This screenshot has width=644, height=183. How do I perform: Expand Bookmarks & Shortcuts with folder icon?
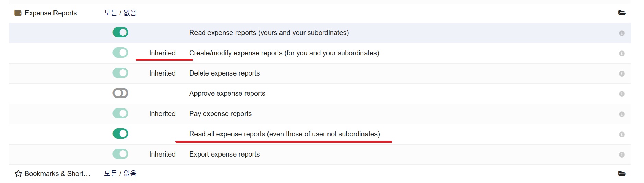[x=622, y=174]
